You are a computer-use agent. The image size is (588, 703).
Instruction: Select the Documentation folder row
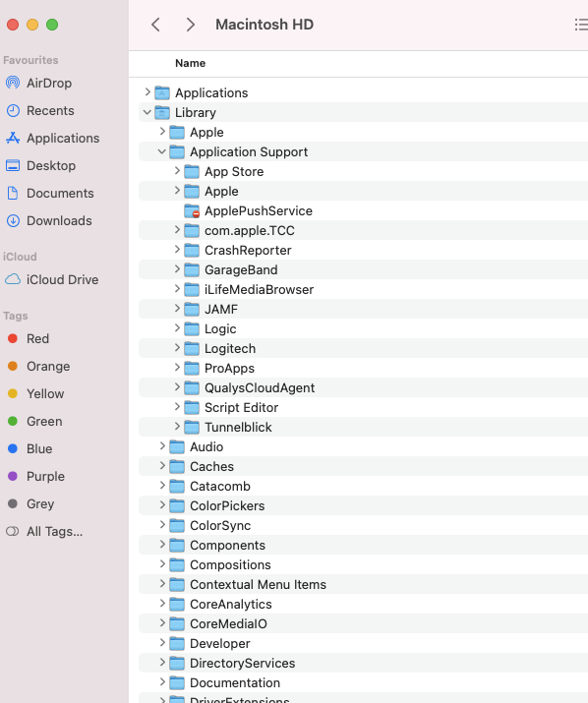click(x=363, y=682)
